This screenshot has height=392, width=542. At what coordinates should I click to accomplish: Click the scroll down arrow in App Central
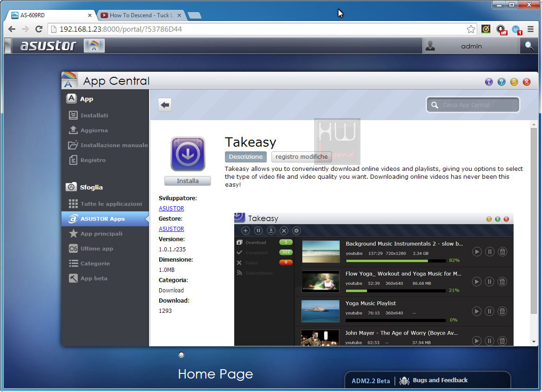(x=534, y=342)
